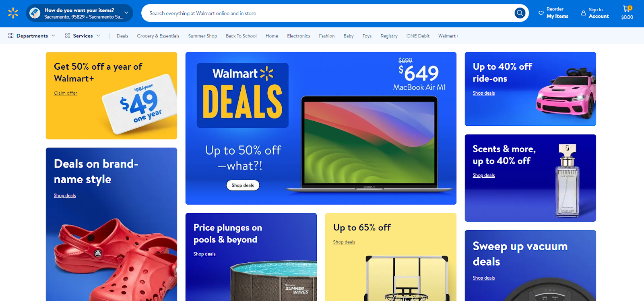Image resolution: width=644 pixels, height=301 pixels.
Task: Click the search magnifier icon
Action: pos(520,13)
